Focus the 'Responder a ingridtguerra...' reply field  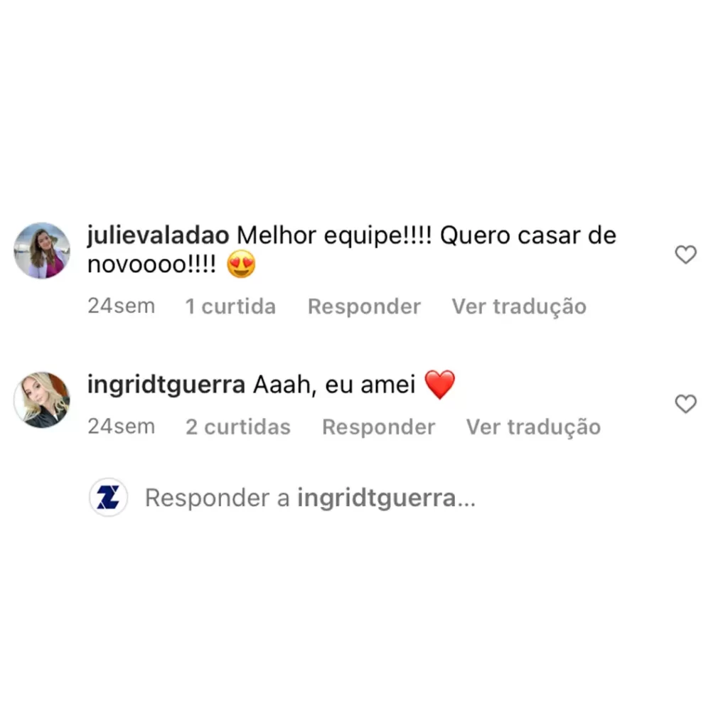pyautogui.click(x=310, y=498)
